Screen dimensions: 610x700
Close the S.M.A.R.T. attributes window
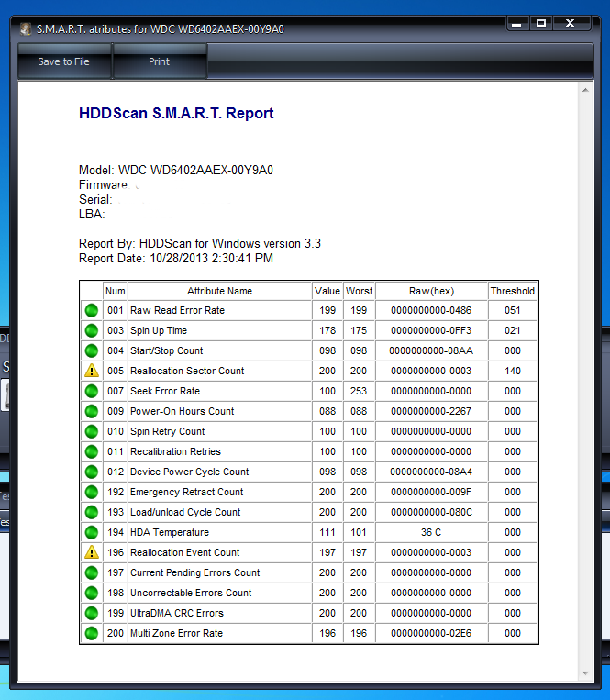(x=571, y=24)
